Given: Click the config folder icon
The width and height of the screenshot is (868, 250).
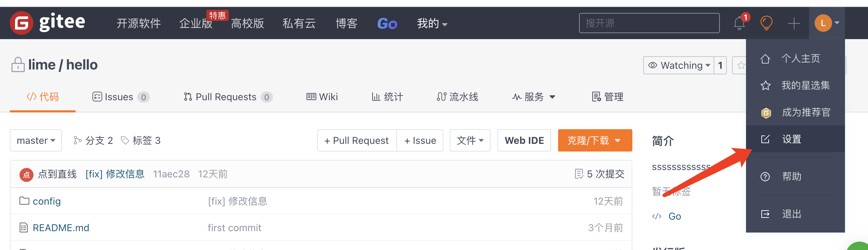Looking at the screenshot, I should click(24, 201).
